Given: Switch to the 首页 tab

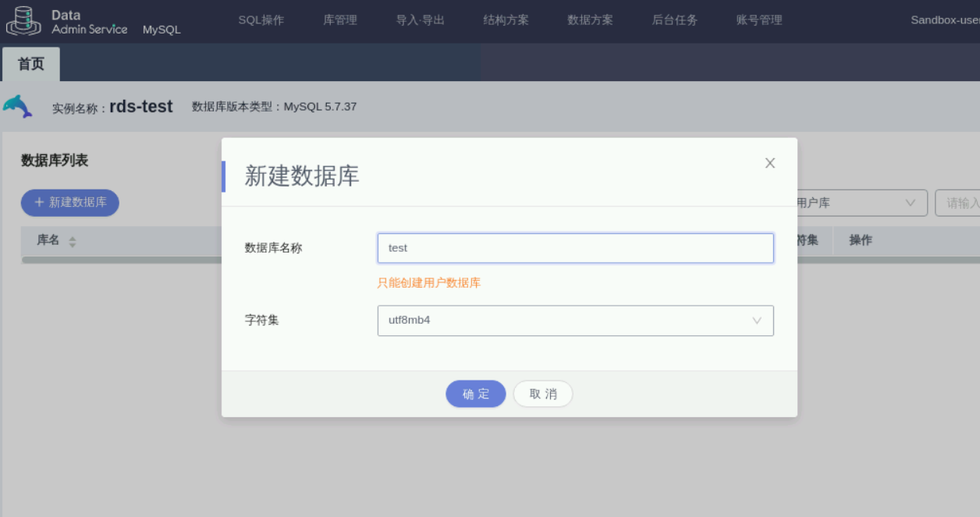Looking at the screenshot, I should (x=31, y=64).
